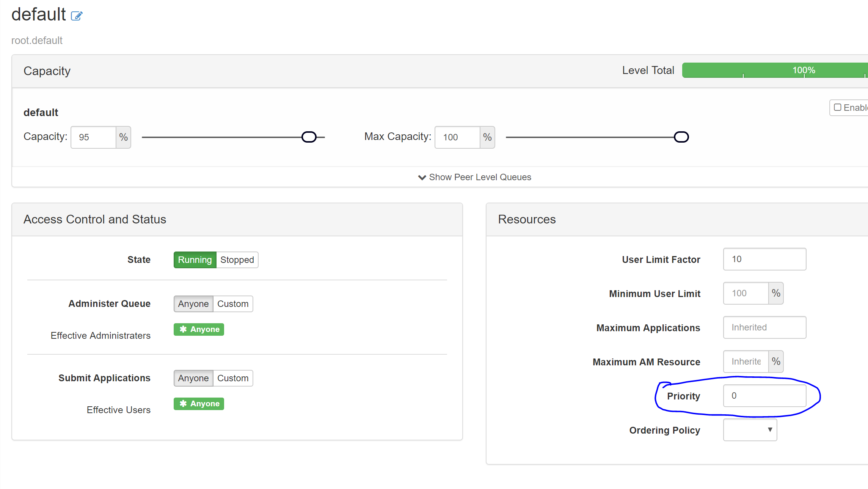This screenshot has width=868, height=489.
Task: Toggle the Enable checkbox in Capacity panel
Action: pos(838,108)
